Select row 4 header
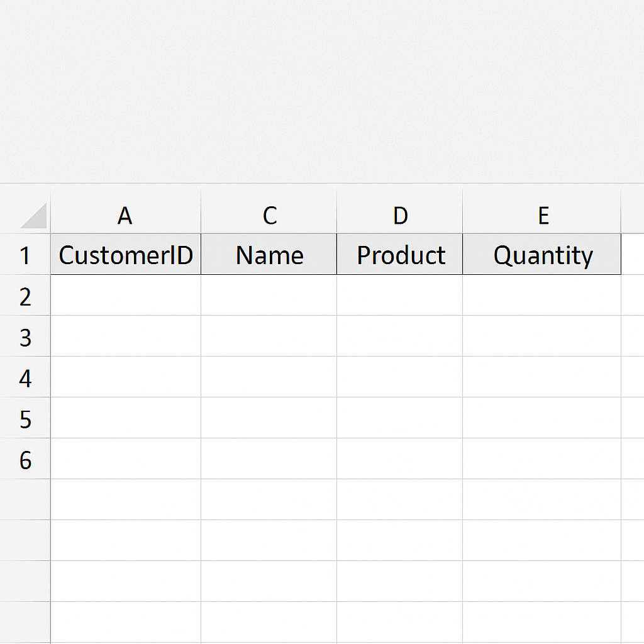 pos(25,377)
